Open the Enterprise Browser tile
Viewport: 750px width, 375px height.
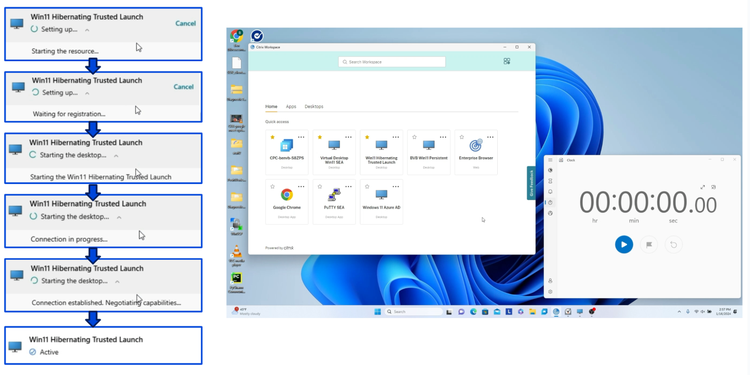click(476, 152)
